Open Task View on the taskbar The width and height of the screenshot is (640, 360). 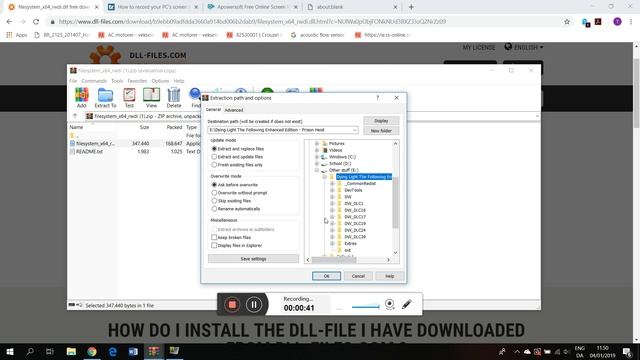50,351
